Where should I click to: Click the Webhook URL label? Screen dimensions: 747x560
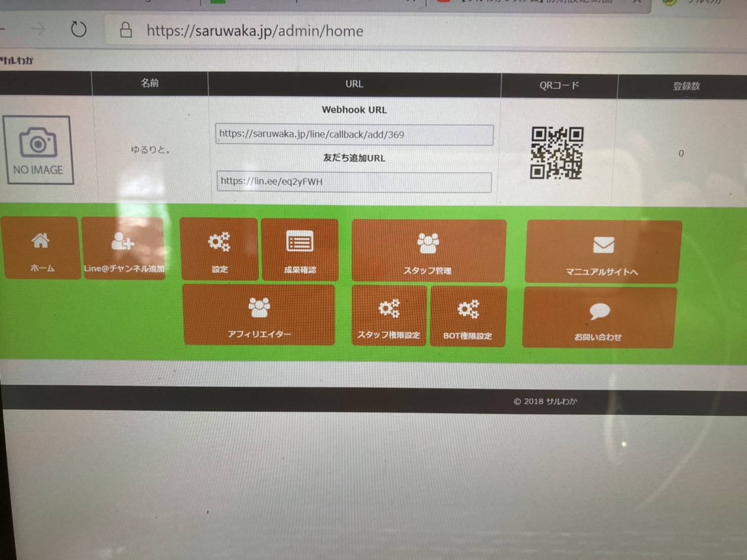pyautogui.click(x=354, y=110)
